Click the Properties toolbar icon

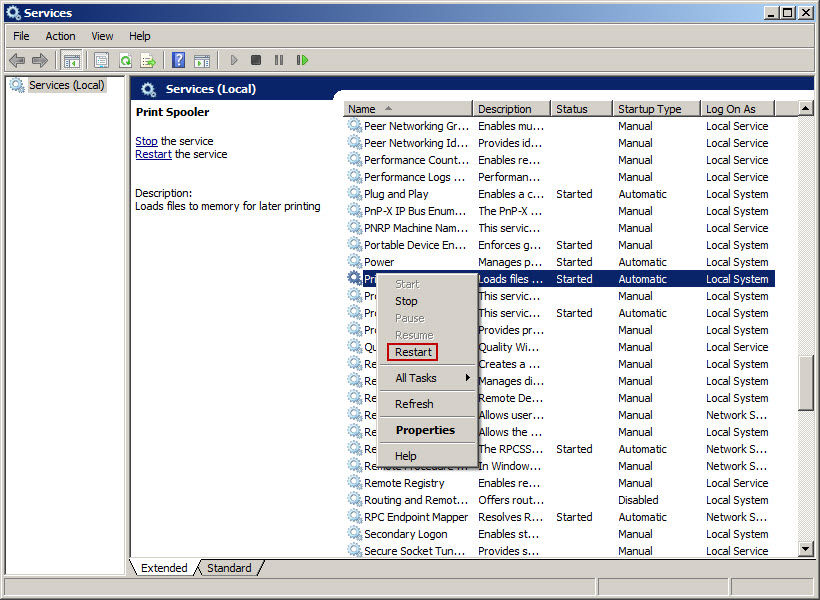click(x=101, y=60)
